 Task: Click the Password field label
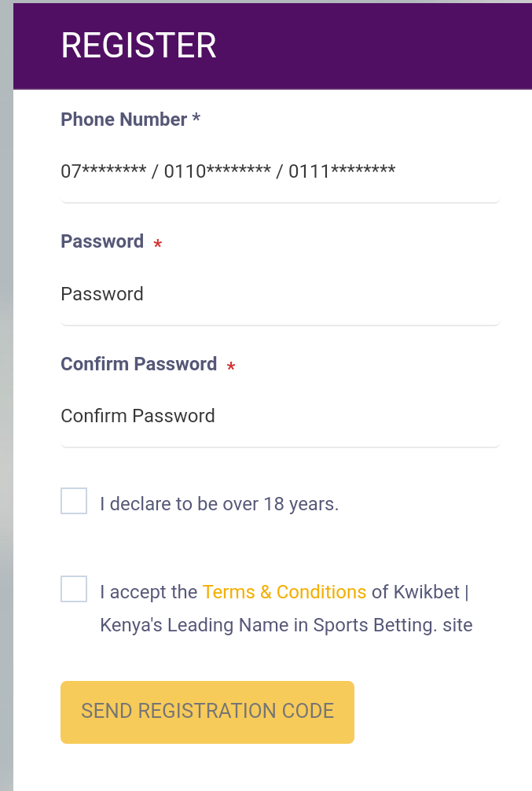click(102, 241)
